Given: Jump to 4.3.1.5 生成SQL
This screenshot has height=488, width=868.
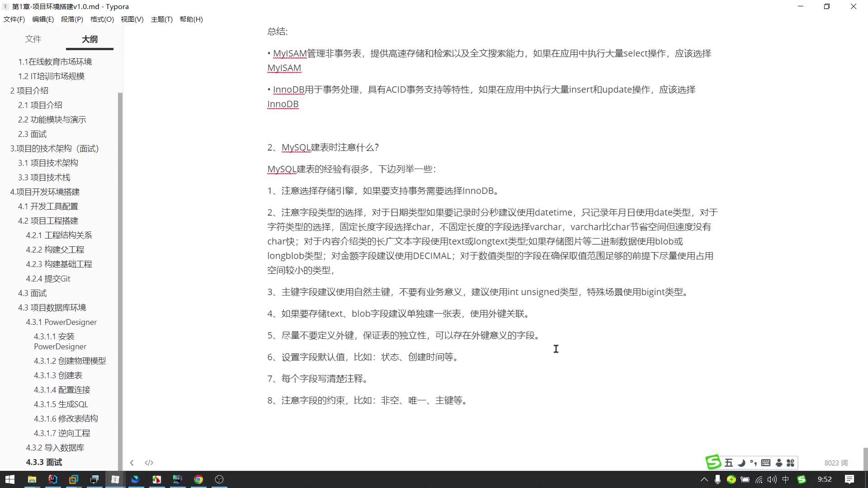Looking at the screenshot, I should (61, 404).
